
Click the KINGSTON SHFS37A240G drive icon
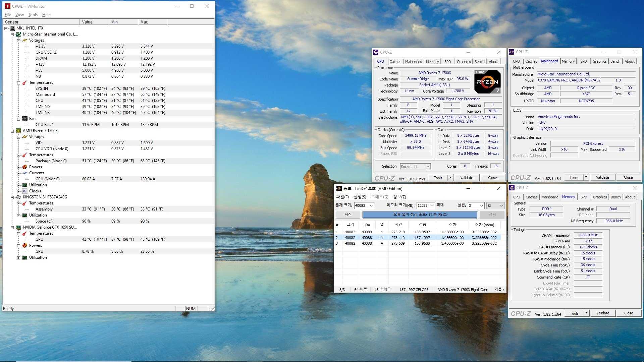(x=18, y=197)
